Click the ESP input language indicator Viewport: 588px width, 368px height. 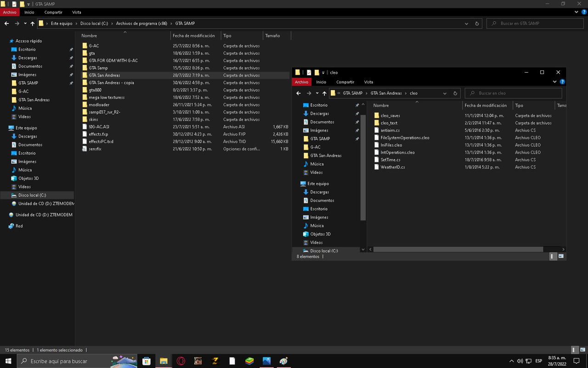coord(539,361)
